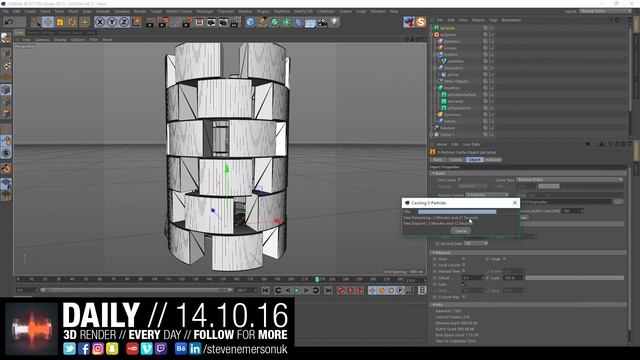The height and width of the screenshot is (360, 640).
Task: Click the Camera object icon
Action: pos(322,22)
